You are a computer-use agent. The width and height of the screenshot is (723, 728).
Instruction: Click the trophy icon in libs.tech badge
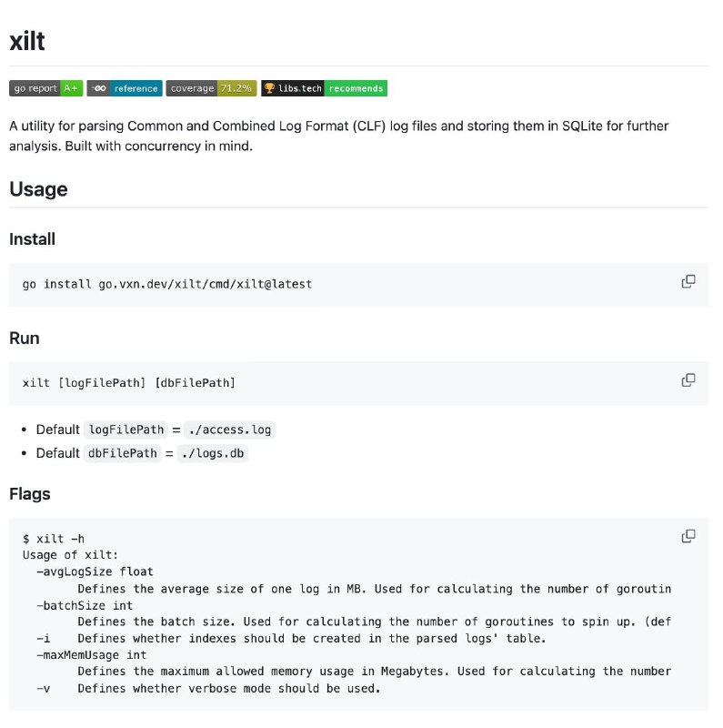[x=269, y=87]
